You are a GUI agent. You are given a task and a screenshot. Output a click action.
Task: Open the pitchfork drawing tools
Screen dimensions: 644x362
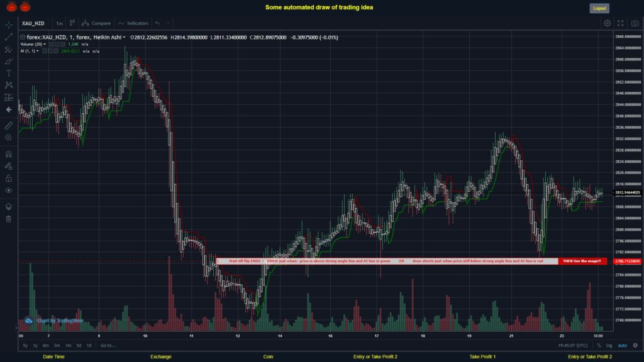9,49
